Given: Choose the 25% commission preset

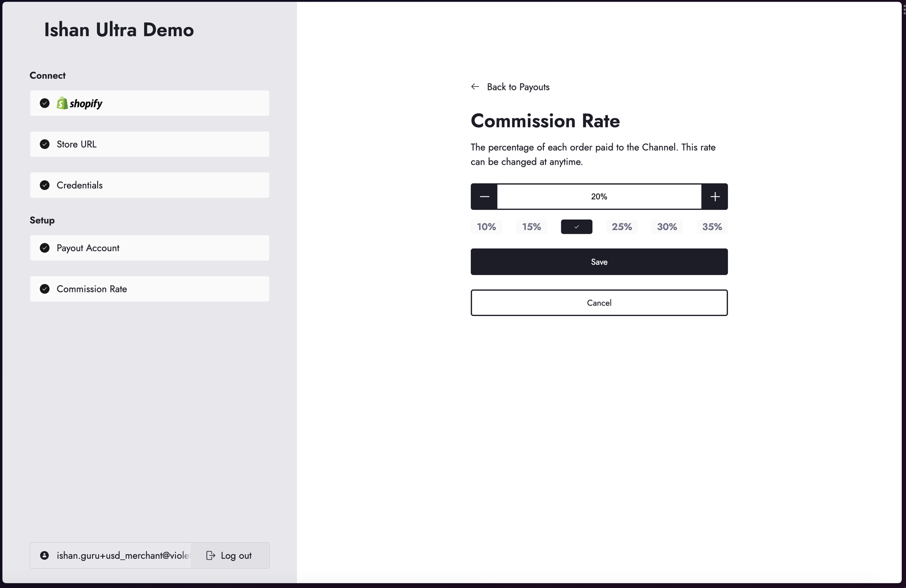Looking at the screenshot, I should [x=621, y=227].
